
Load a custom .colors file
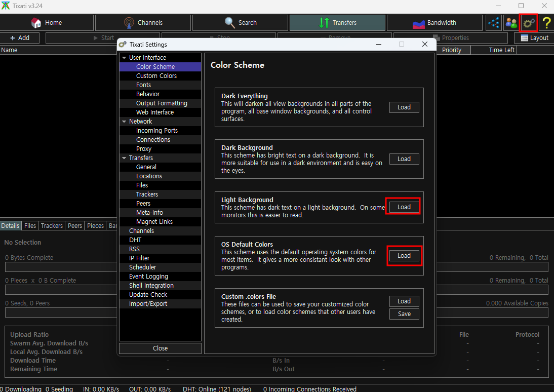pyautogui.click(x=404, y=301)
